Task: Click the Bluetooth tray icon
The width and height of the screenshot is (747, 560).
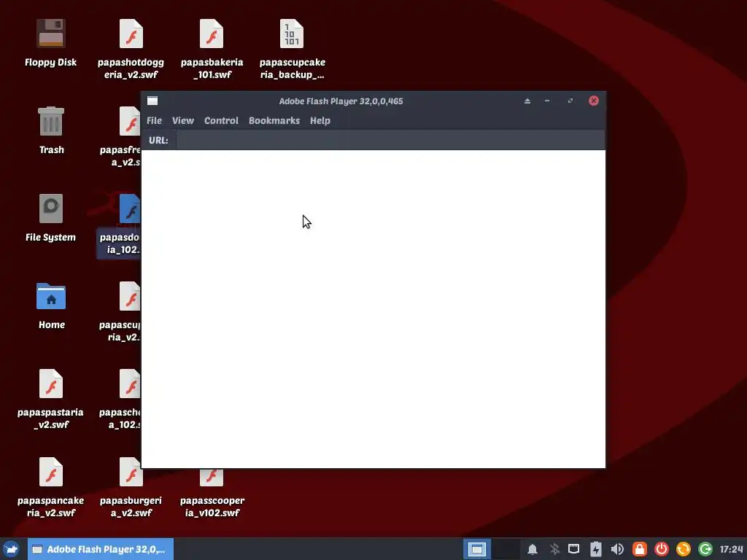Action: click(x=554, y=549)
